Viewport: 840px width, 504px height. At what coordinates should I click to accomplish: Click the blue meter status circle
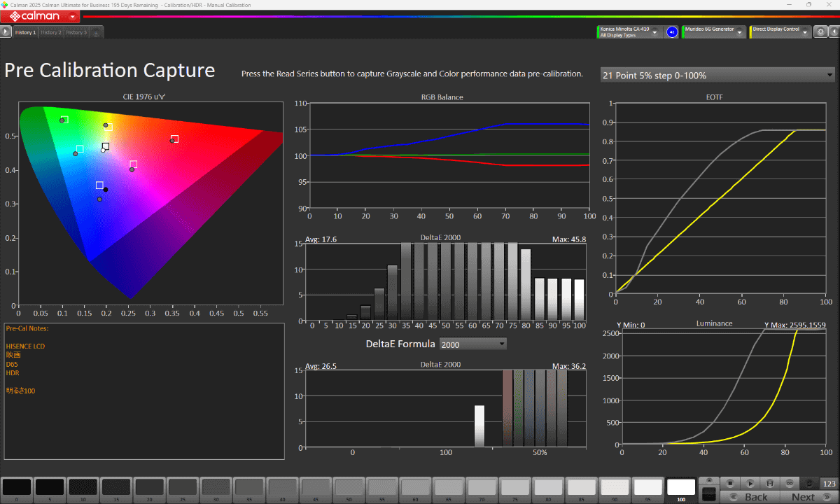tap(672, 32)
